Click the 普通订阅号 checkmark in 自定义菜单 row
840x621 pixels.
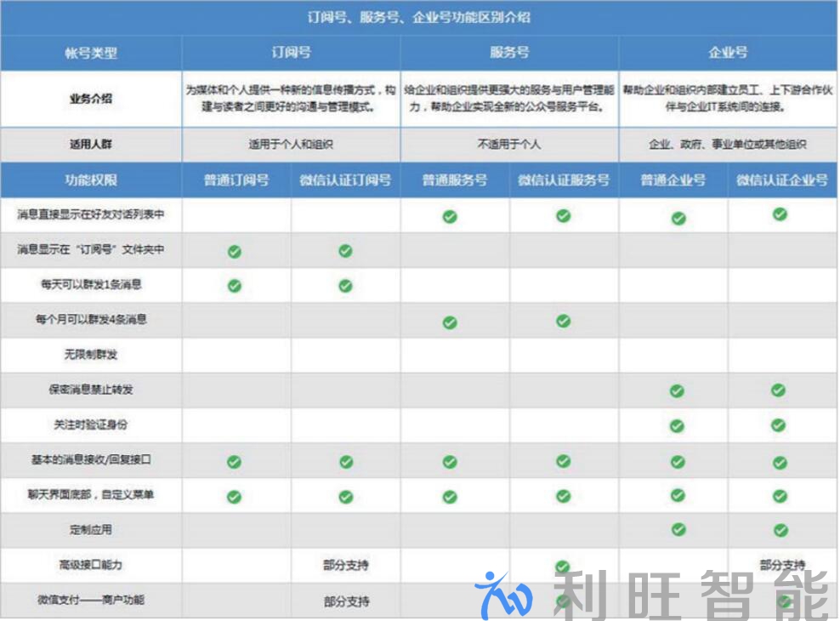coord(234,497)
